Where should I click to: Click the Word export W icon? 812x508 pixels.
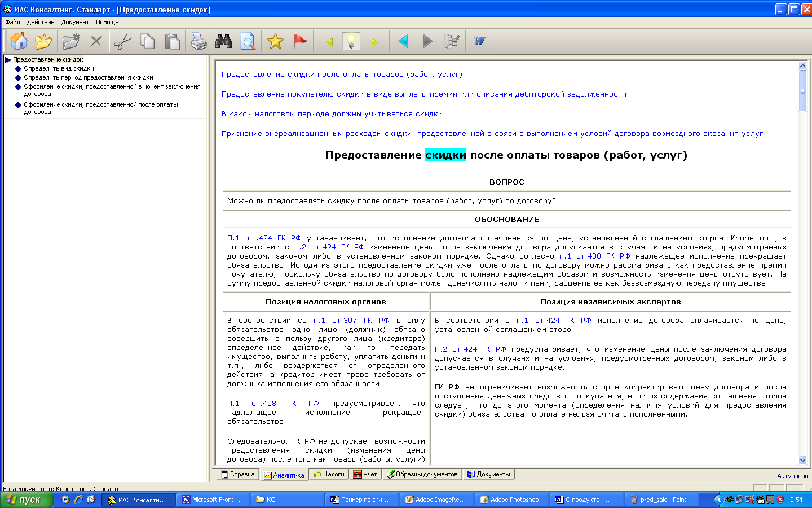[480, 41]
